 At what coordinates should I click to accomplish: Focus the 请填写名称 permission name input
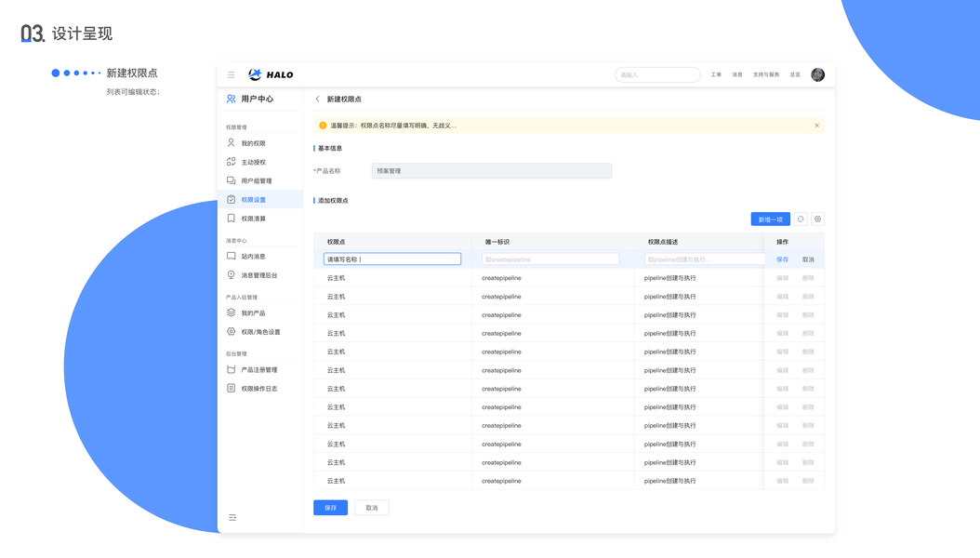pyautogui.click(x=392, y=259)
